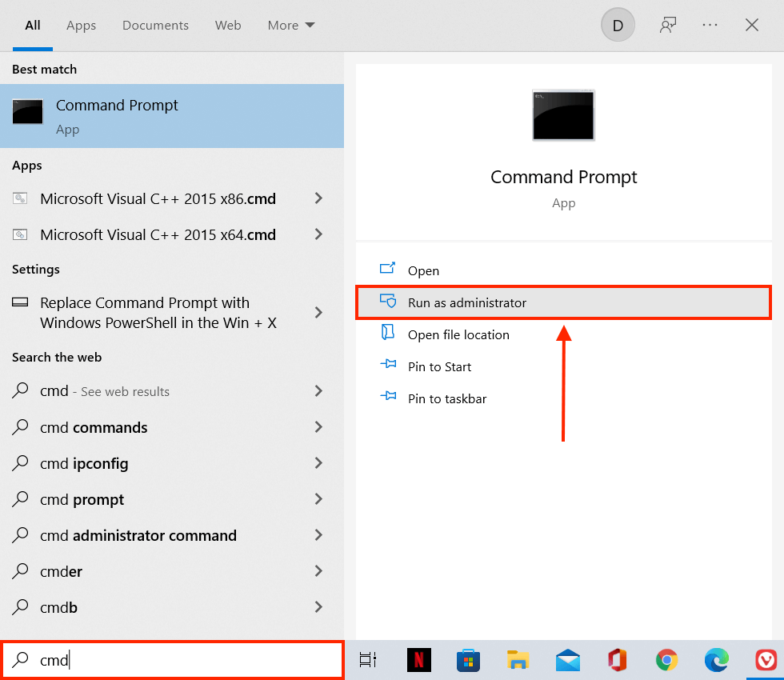Viewport: 784px width, 680px height.
Task: Expand chevron for cmd ipconfig
Action: pos(318,463)
